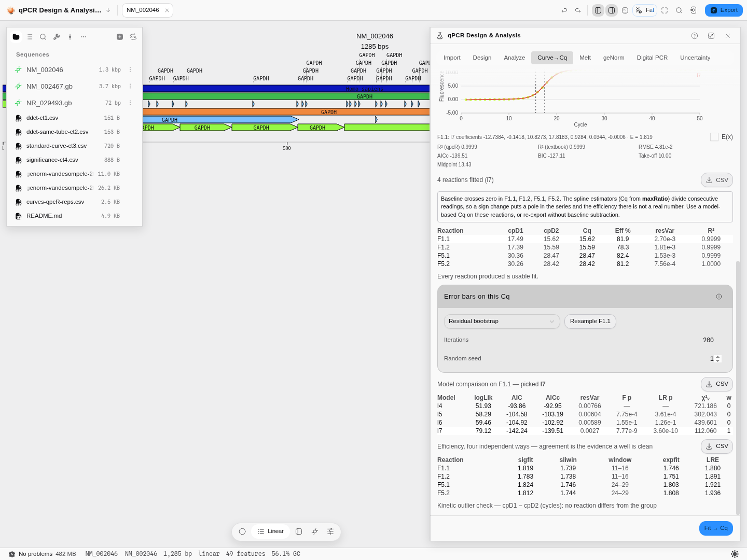
Task: Switch to the Melt tab
Action: click(x=585, y=58)
